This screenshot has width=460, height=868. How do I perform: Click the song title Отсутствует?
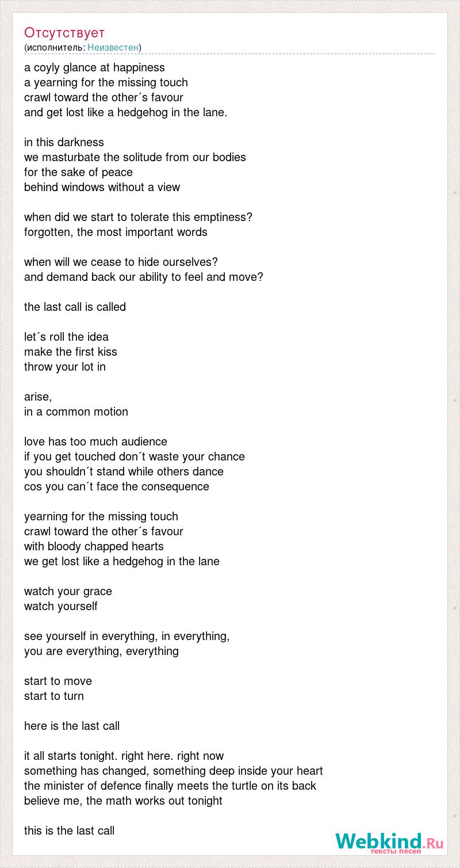click(x=64, y=32)
